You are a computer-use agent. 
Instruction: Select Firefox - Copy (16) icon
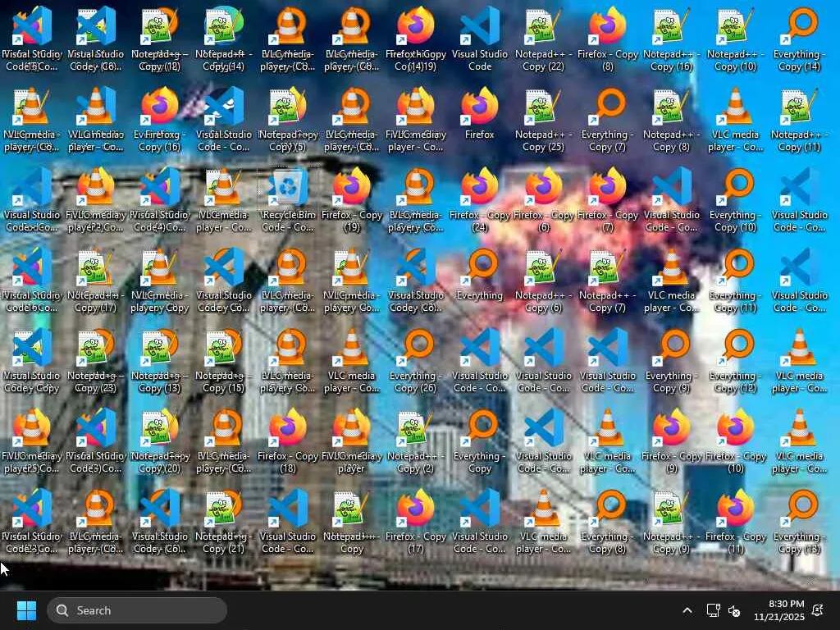pyautogui.click(x=160, y=119)
